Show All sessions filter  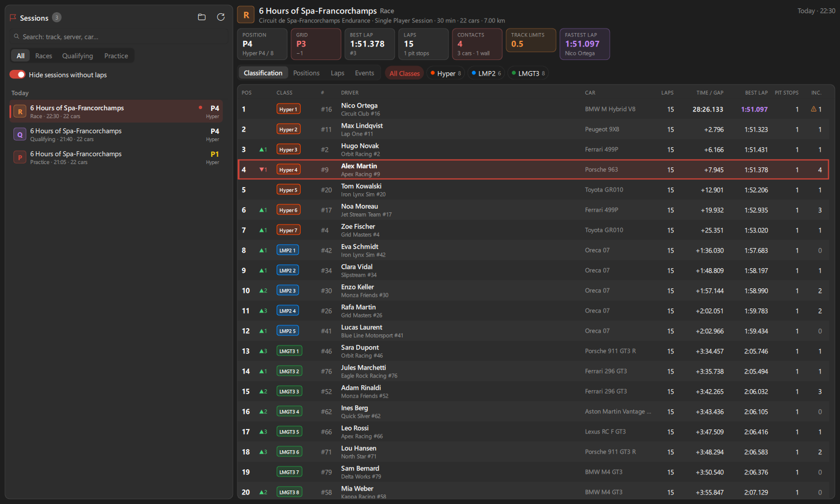click(x=21, y=55)
